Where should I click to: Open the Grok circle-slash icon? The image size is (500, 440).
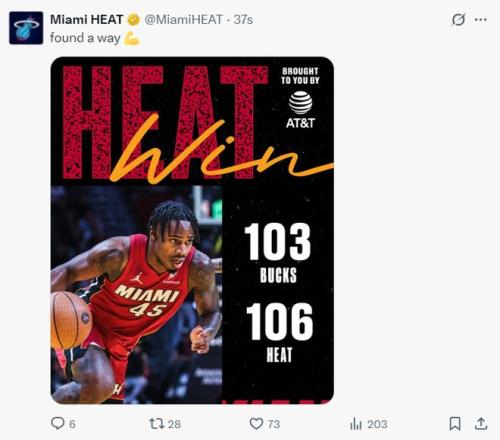[458, 20]
